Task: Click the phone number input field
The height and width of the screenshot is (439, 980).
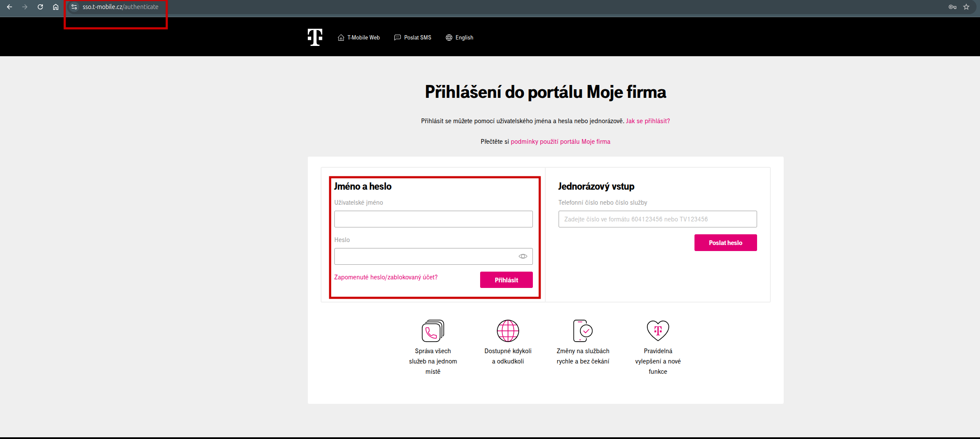Action: 657,219
